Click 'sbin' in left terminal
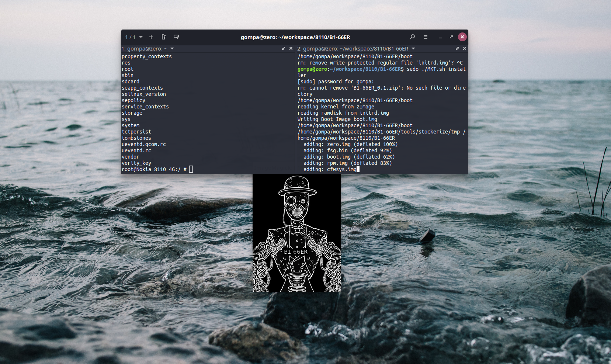This screenshot has width=611, height=364. 128,75
